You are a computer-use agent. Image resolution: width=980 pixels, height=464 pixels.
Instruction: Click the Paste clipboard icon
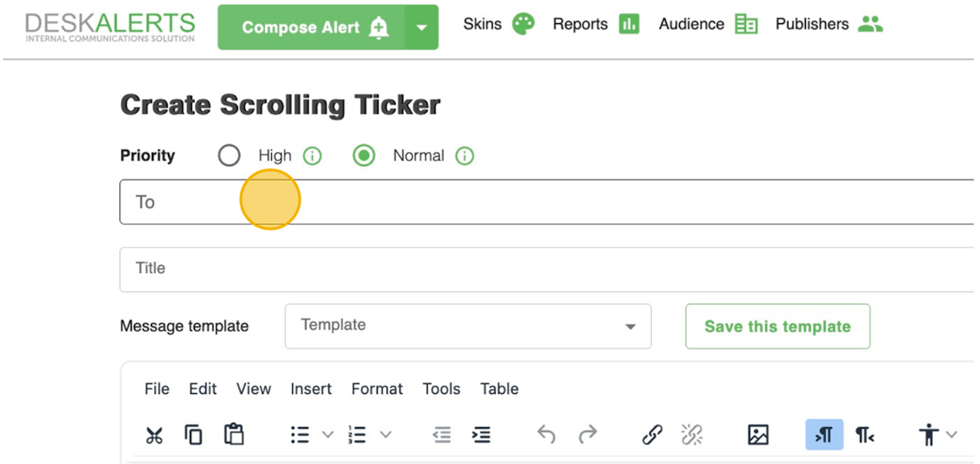click(x=233, y=435)
